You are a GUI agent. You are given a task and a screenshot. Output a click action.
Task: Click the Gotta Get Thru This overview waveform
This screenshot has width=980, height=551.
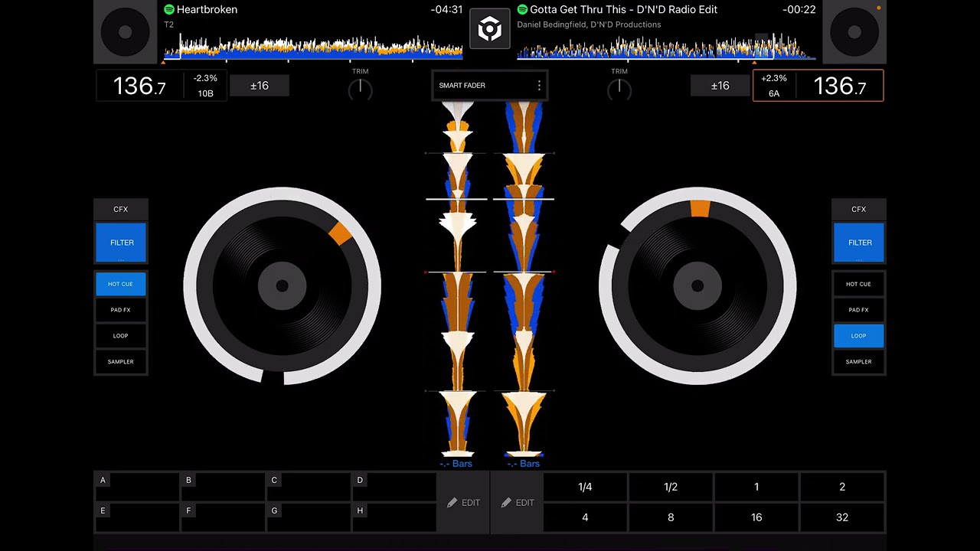point(666,47)
